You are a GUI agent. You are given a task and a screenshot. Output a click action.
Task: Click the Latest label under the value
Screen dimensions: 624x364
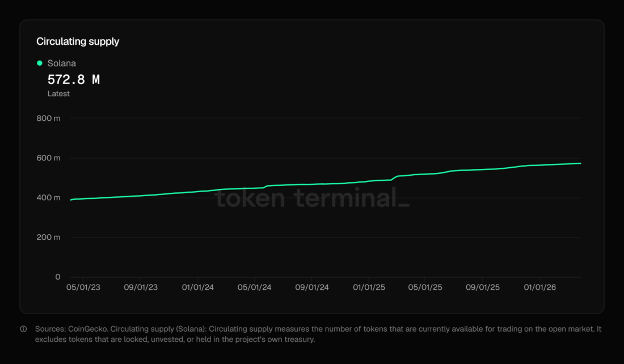pyautogui.click(x=58, y=94)
